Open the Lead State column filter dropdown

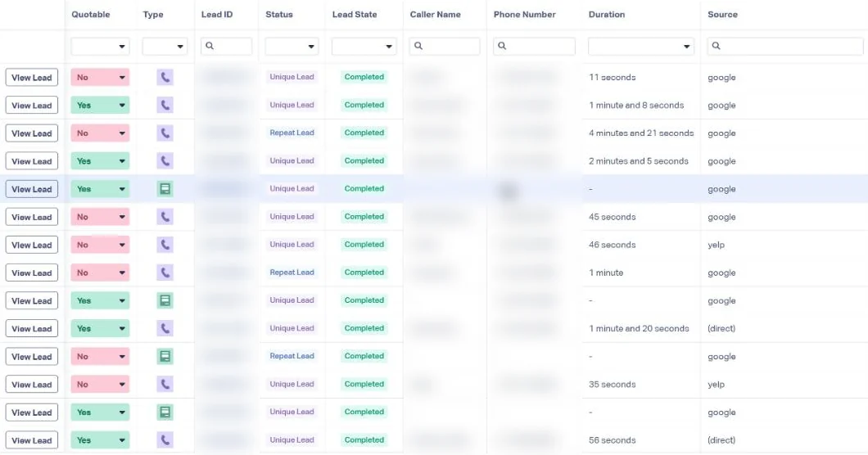click(x=364, y=47)
